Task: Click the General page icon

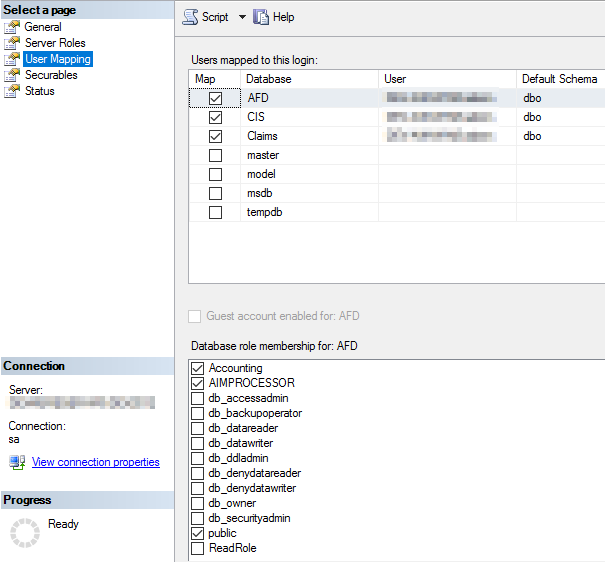Action: tap(12, 27)
